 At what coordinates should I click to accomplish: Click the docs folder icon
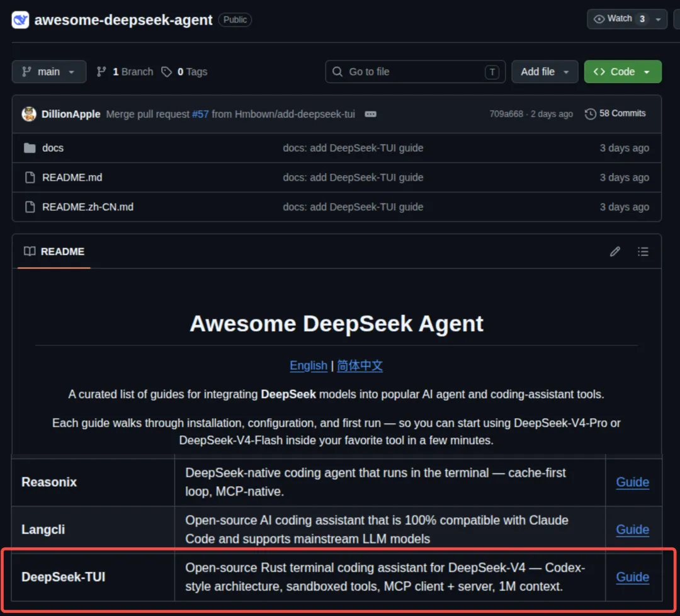click(x=30, y=148)
